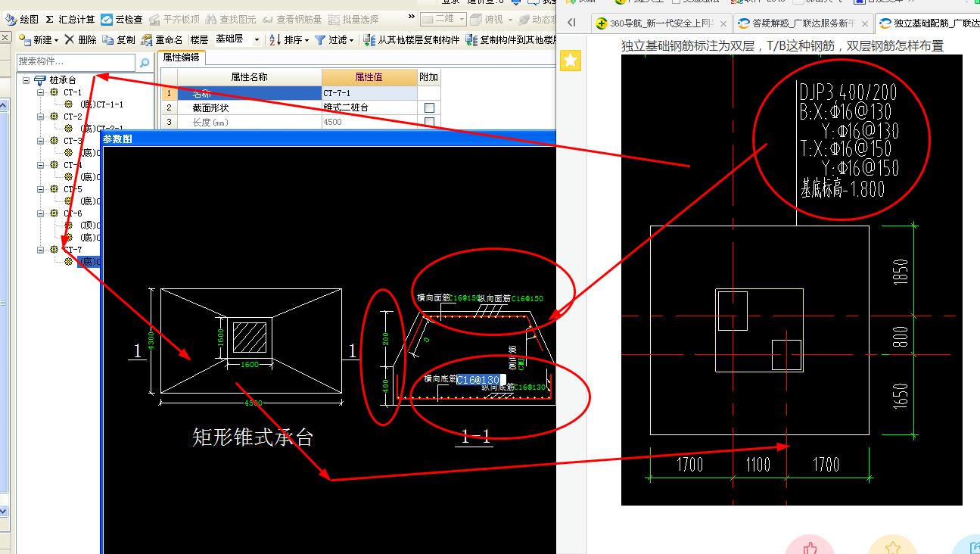Collapse the CT-1 tree node
This screenshot has width=980, height=554.
pyautogui.click(x=41, y=92)
